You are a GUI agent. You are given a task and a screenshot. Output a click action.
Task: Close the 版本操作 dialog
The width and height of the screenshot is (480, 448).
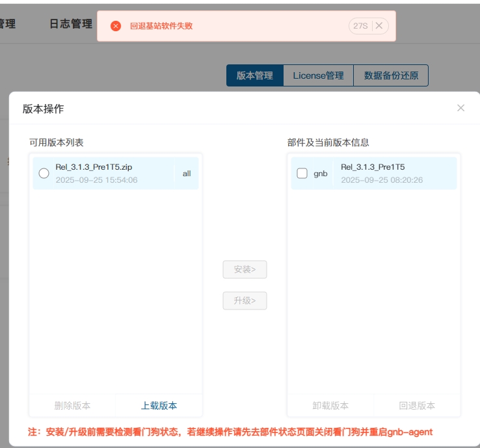point(460,108)
